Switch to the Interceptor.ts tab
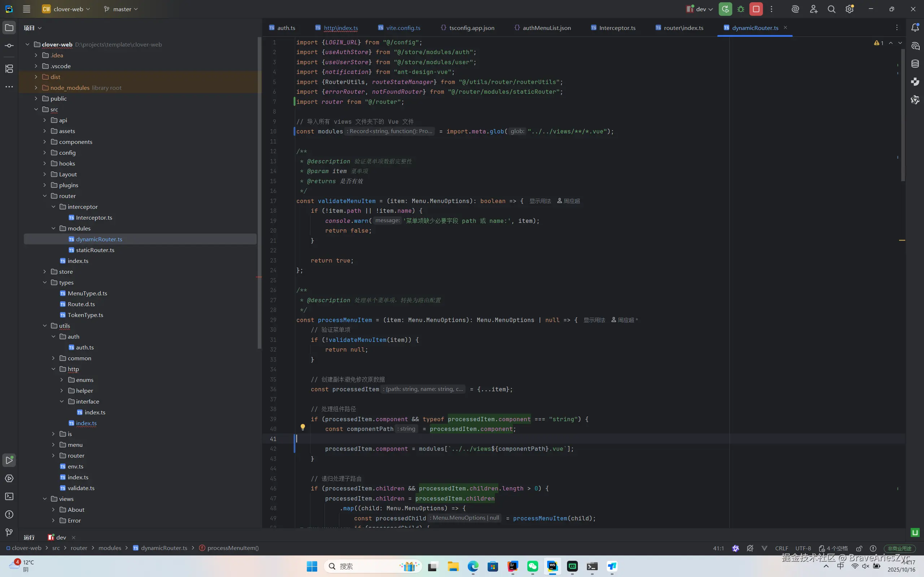924x577 pixels. [x=617, y=28]
